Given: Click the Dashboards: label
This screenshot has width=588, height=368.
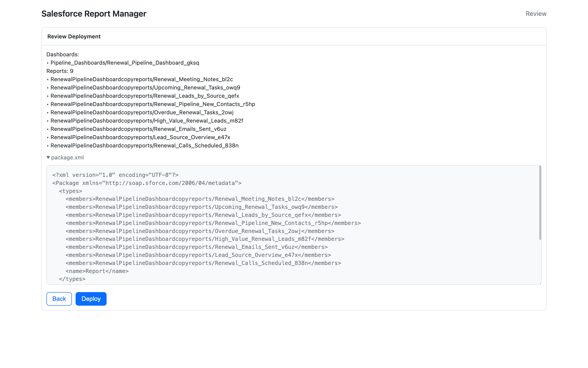Looking at the screenshot, I should [x=63, y=55].
